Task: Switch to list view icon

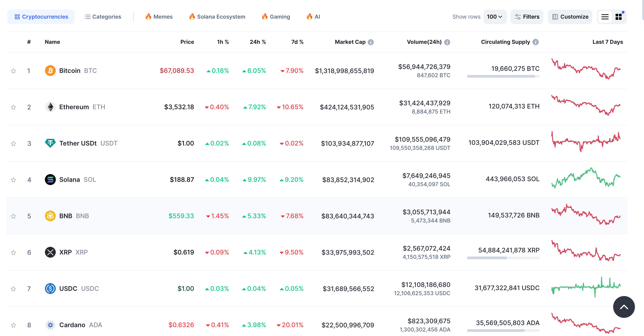Action: point(605,17)
